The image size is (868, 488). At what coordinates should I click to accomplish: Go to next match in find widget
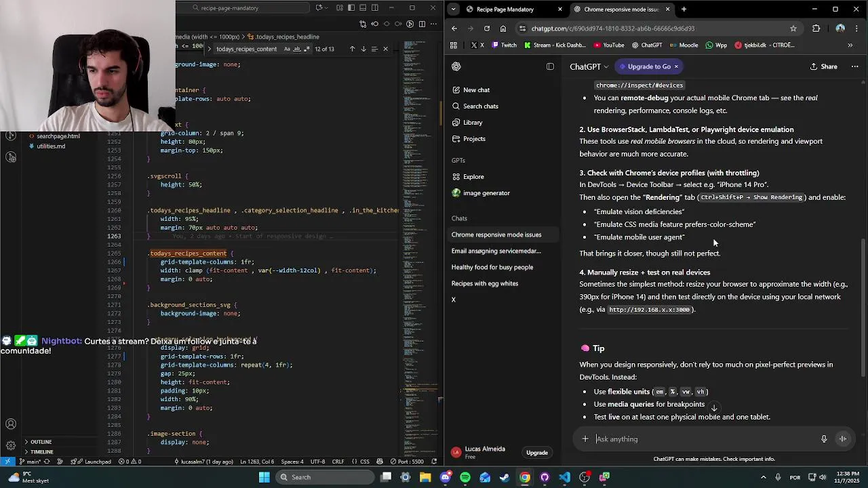[x=363, y=49]
